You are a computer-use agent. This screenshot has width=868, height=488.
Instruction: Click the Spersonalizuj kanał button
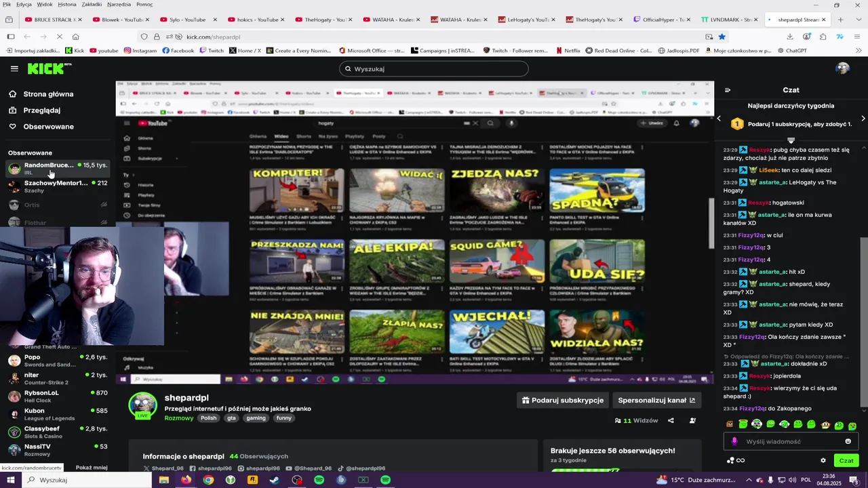(656, 401)
